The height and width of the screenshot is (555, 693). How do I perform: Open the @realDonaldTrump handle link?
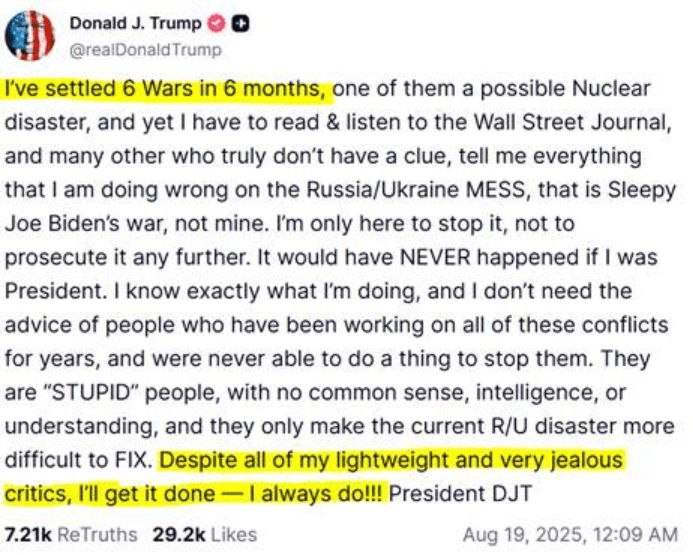point(145,50)
